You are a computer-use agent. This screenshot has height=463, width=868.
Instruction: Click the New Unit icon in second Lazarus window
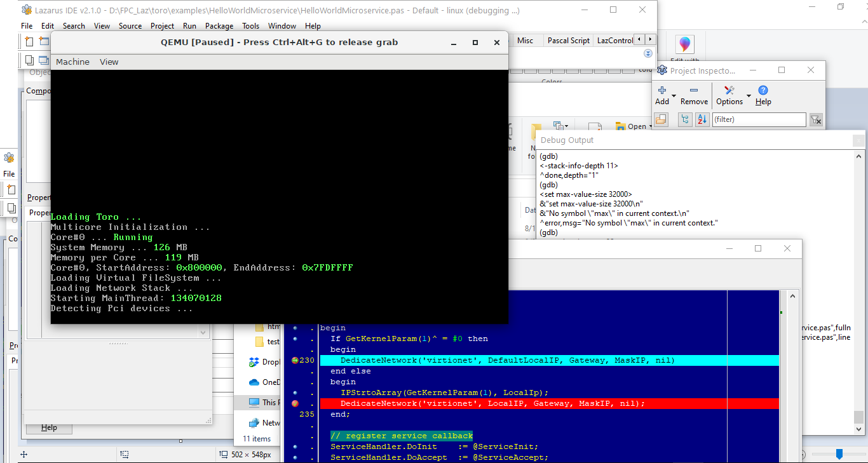click(x=11, y=189)
